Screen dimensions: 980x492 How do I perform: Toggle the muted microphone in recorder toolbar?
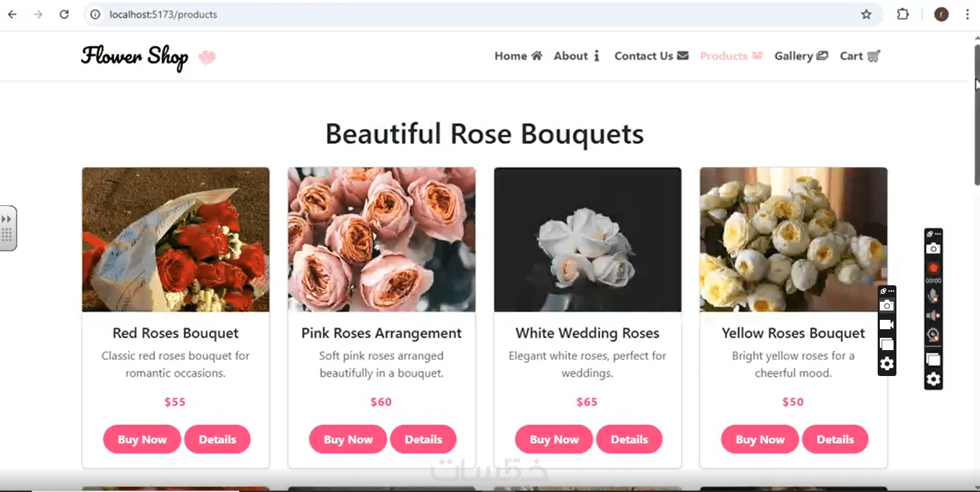[x=933, y=296]
